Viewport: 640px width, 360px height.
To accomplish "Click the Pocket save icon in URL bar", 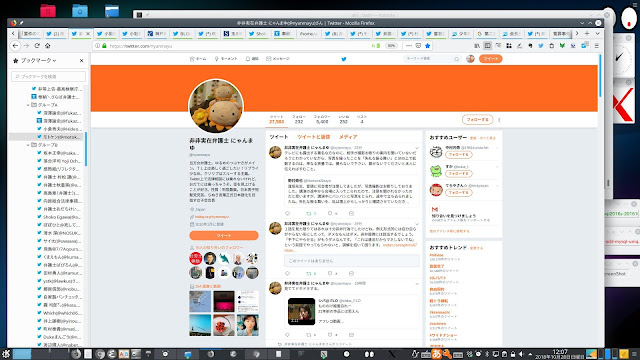I will tap(418, 46).
